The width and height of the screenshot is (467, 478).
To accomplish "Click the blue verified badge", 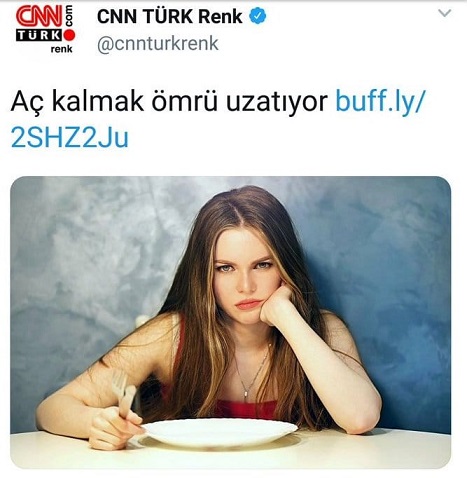I will 258,16.
